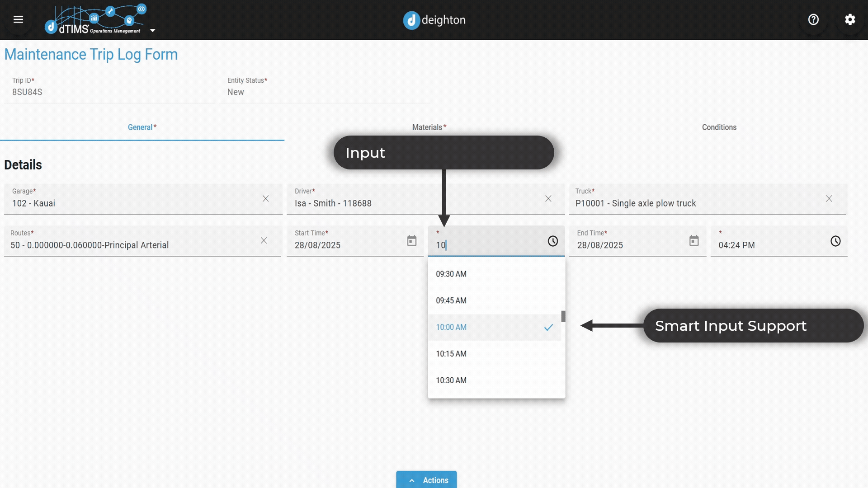
Task: Open the End Time date picker calendar icon
Action: click(x=693, y=241)
